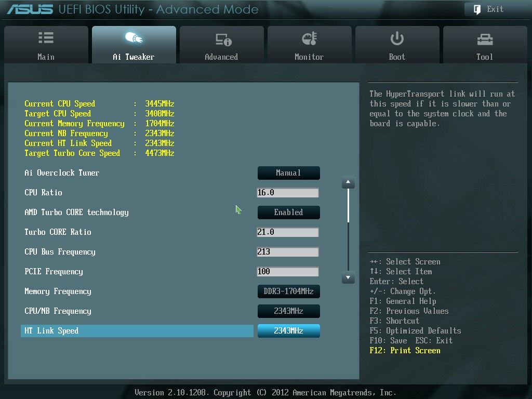This screenshot has width=532, height=399.
Task: Click Current NB Frequency 2343MHz value
Action: [160, 133]
